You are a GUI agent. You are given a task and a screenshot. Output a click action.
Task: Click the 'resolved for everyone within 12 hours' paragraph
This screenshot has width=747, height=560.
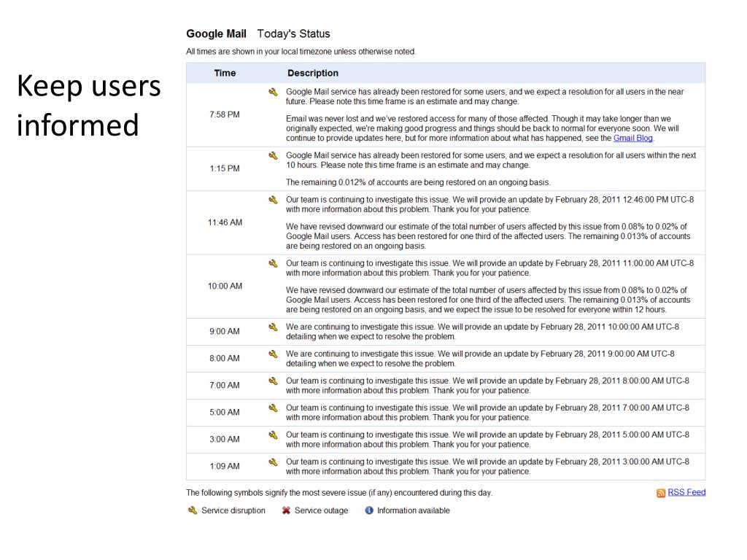488,300
